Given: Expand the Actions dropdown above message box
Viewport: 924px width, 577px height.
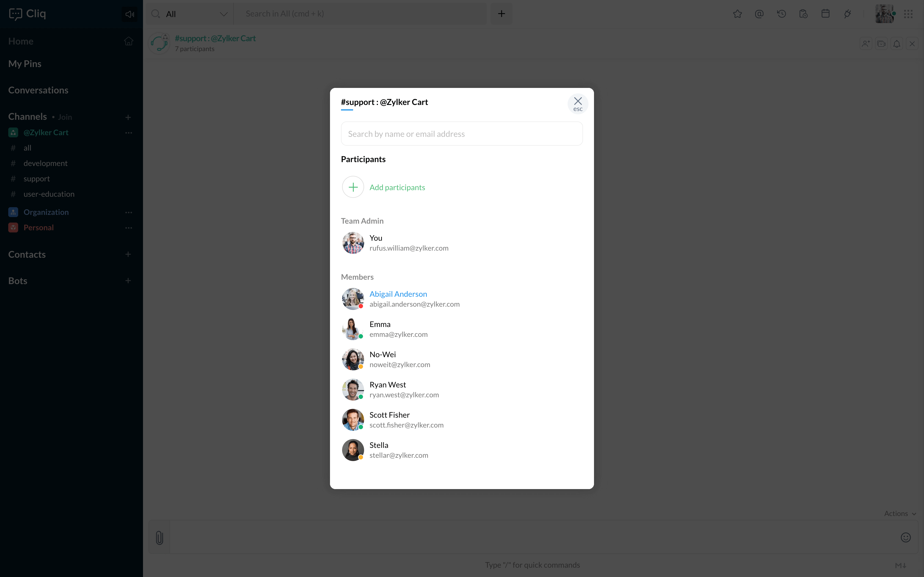Looking at the screenshot, I should click(900, 514).
